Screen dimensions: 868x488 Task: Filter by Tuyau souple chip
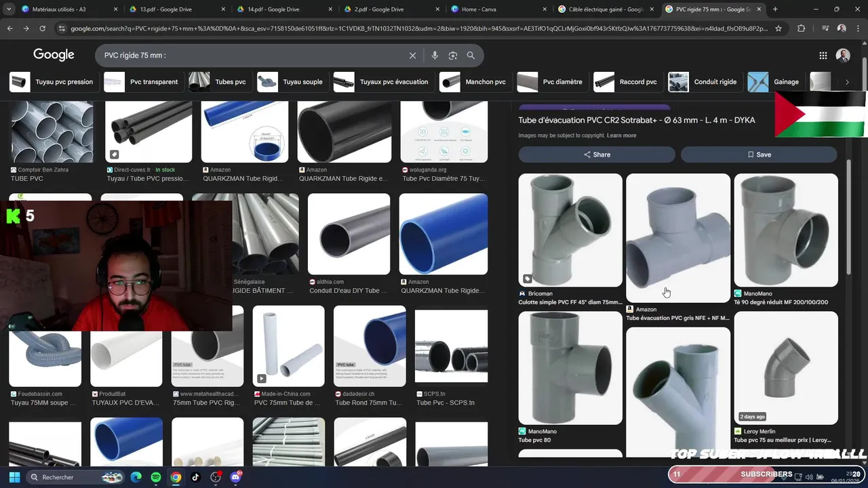point(291,82)
